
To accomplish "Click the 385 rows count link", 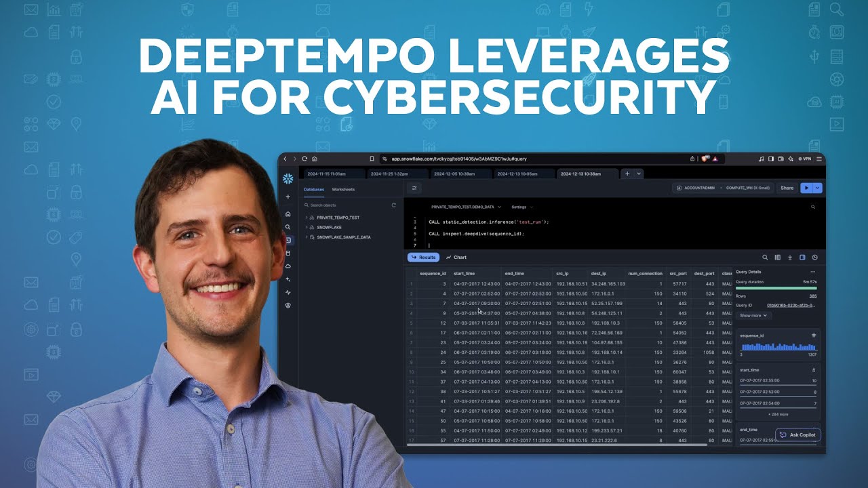I will [813, 296].
